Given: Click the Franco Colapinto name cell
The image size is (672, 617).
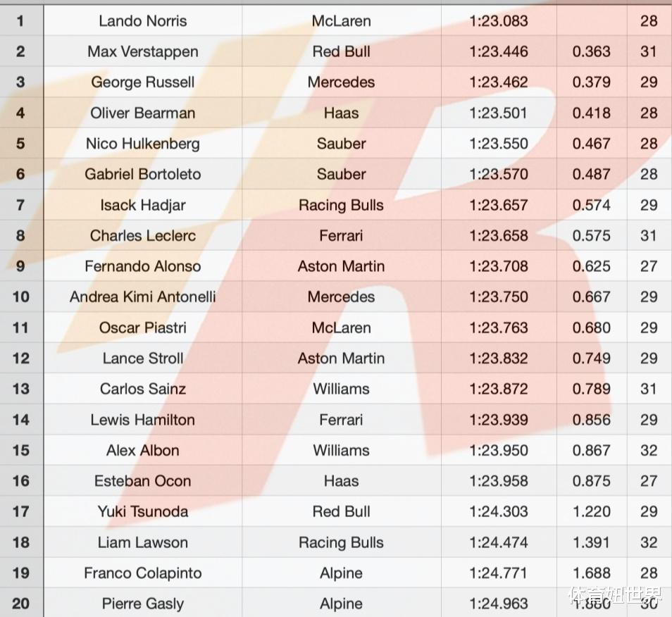Looking at the screenshot, I should (143, 573).
